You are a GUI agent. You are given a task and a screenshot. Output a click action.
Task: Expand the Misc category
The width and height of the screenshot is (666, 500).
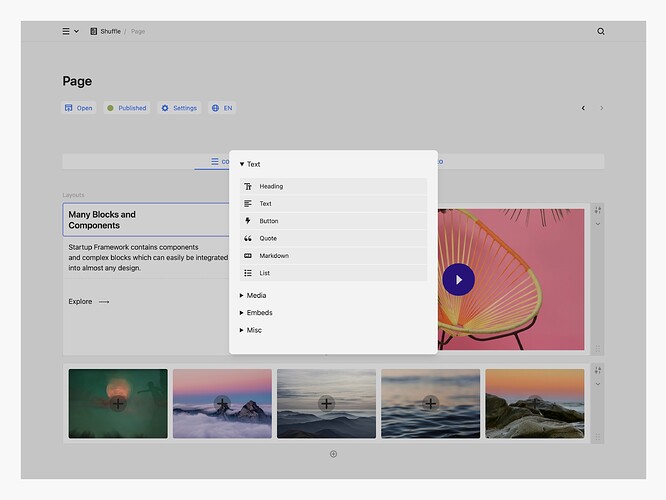coord(250,330)
